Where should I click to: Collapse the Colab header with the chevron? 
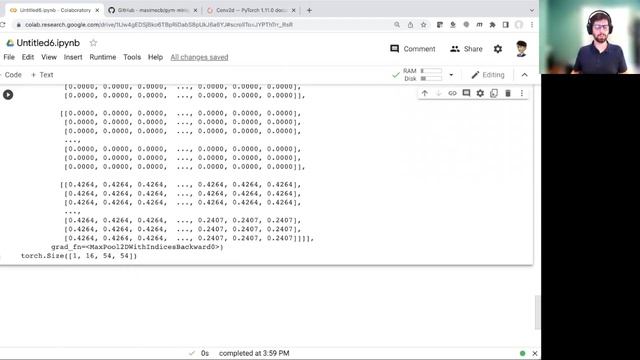tap(524, 75)
